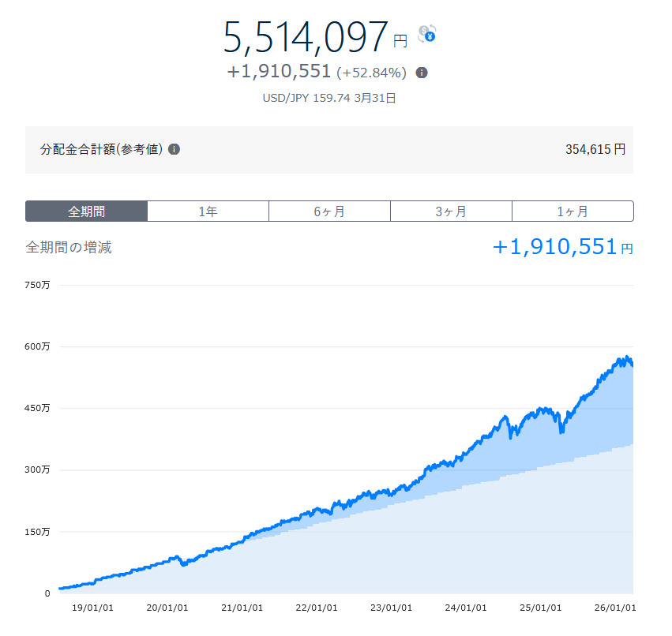Image resolution: width=672 pixels, height=636 pixels.
Task: Click the 600万 y-axis gridline label
Action: point(38,346)
